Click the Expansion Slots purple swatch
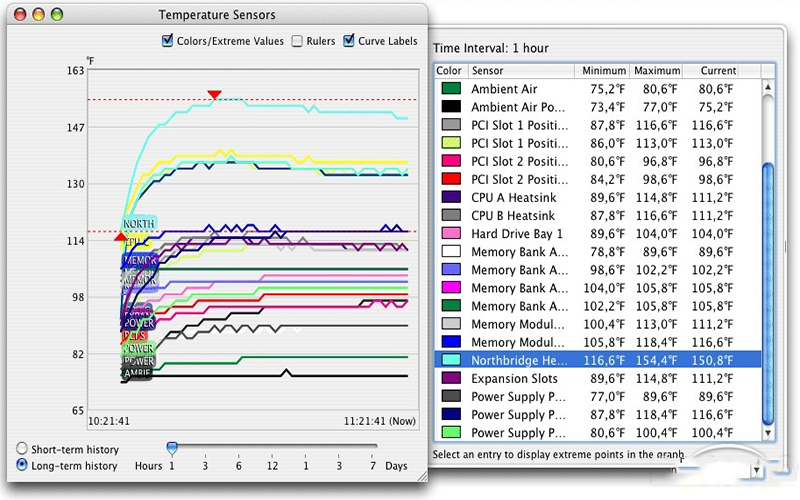Image resolution: width=800 pixels, height=500 pixels. click(x=451, y=379)
